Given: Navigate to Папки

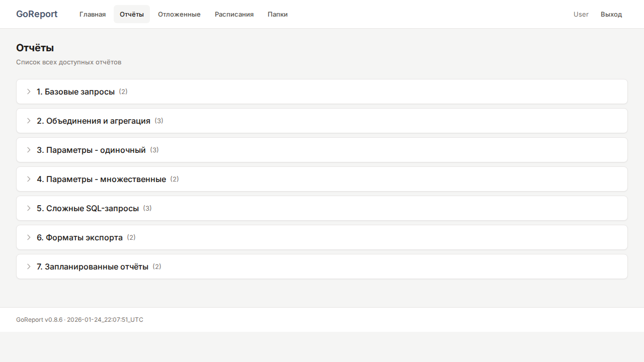Looking at the screenshot, I should pyautogui.click(x=278, y=14).
